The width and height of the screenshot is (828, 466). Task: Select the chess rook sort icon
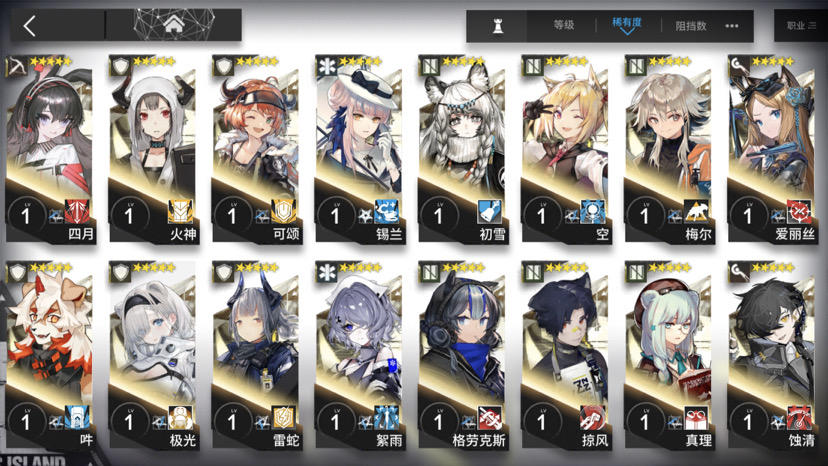[x=497, y=25]
